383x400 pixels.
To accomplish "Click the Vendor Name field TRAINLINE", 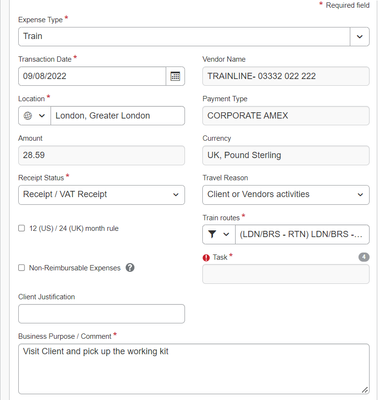I will (x=286, y=76).
